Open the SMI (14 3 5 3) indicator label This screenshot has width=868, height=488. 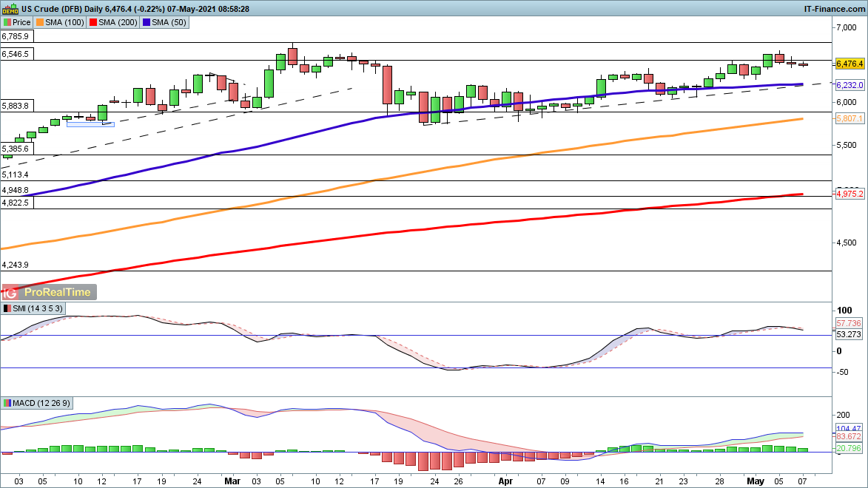(33, 308)
